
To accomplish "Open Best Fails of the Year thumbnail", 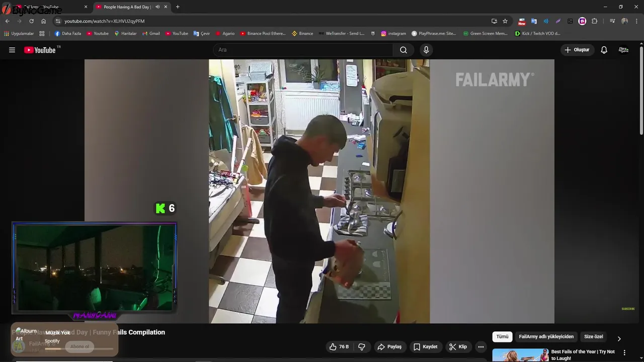I will [x=520, y=355].
